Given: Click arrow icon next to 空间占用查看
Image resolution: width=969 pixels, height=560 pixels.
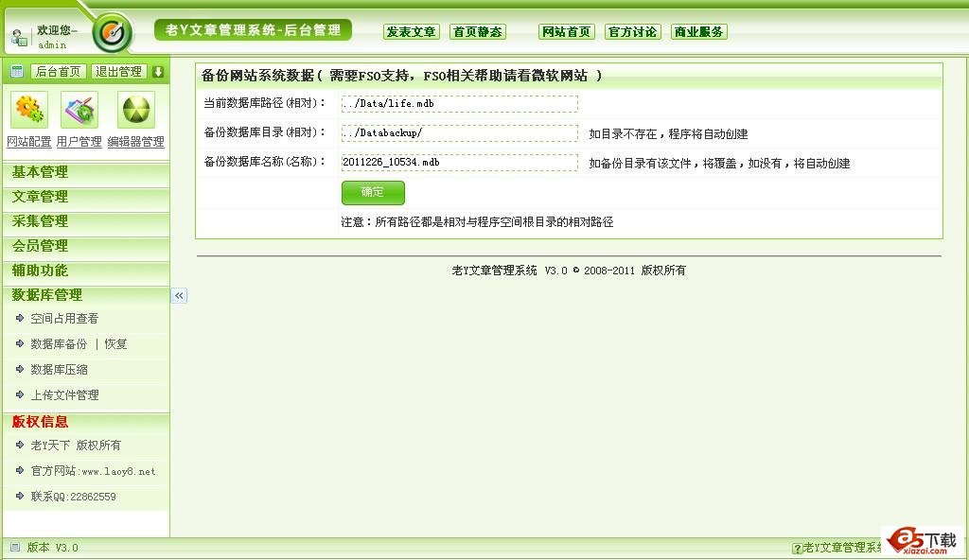Looking at the screenshot, I should (x=20, y=319).
